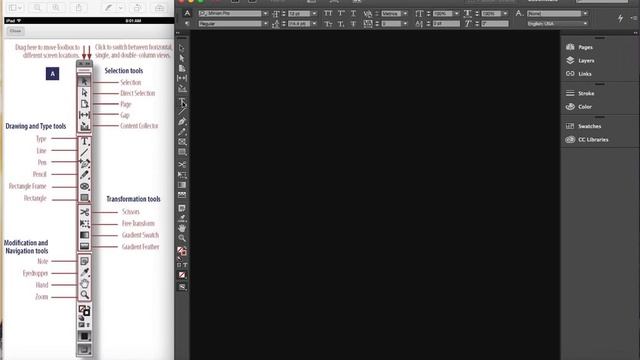Image resolution: width=640 pixels, height=360 pixels.
Task: Toggle formatting affects text in toolbox
Action: pyautogui.click(x=185, y=265)
